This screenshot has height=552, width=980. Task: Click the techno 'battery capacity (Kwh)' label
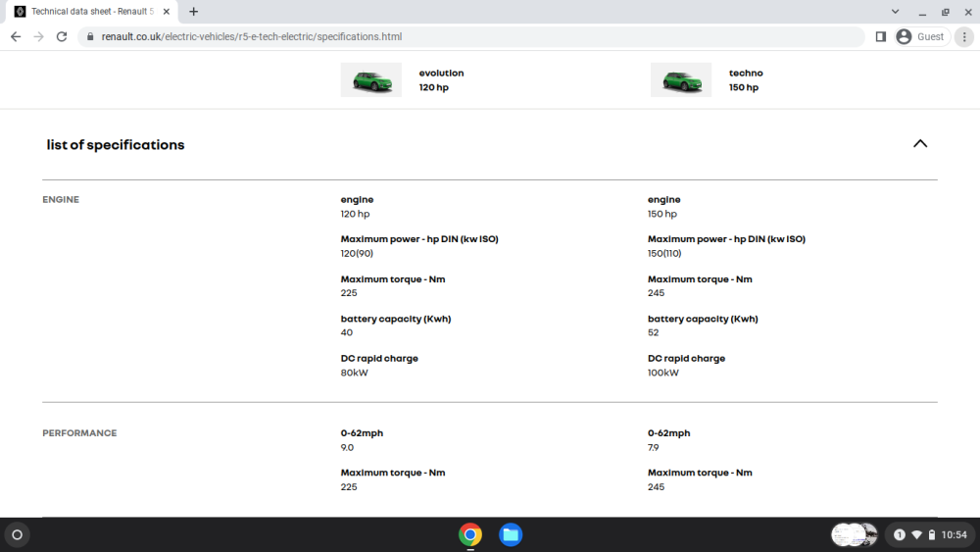pos(703,319)
